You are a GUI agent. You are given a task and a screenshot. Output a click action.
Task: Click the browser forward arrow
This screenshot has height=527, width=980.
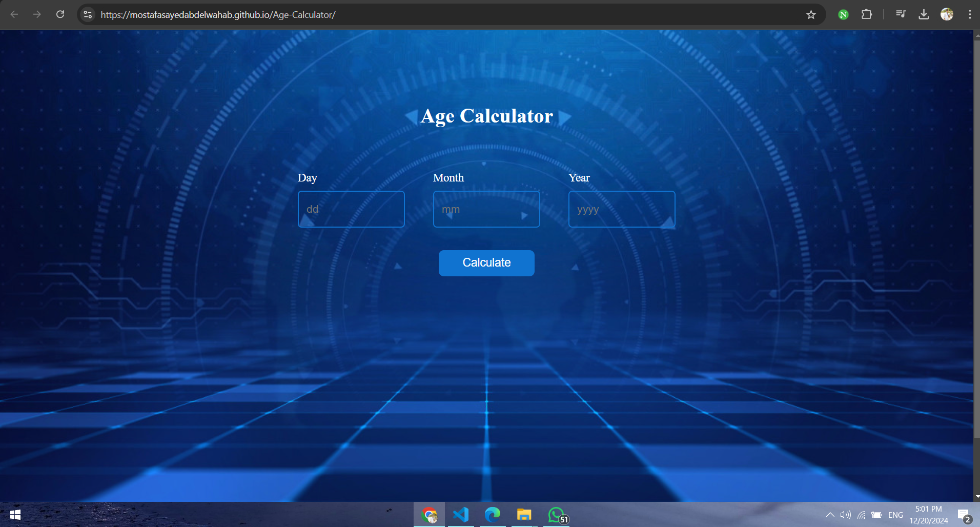click(x=37, y=14)
